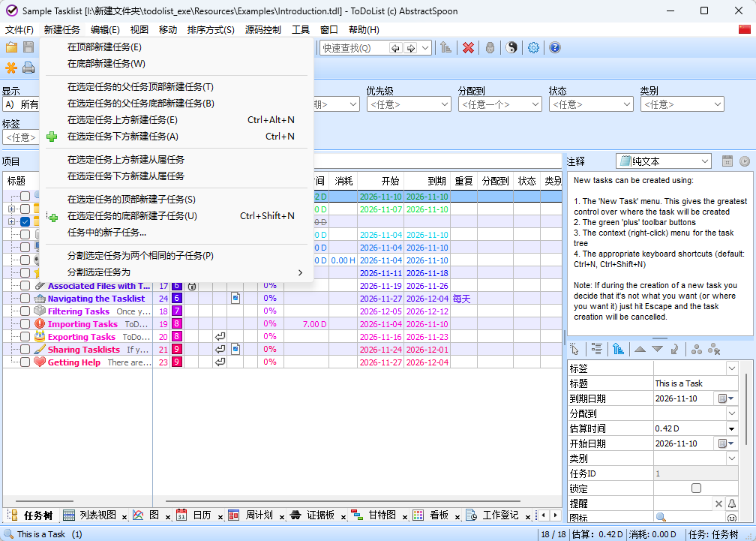Click the tab strip left arrow button

[543, 515]
